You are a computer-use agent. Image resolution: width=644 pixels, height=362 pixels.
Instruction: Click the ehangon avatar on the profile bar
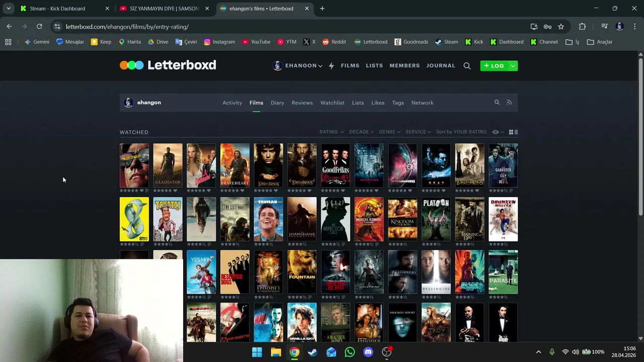coord(128,103)
